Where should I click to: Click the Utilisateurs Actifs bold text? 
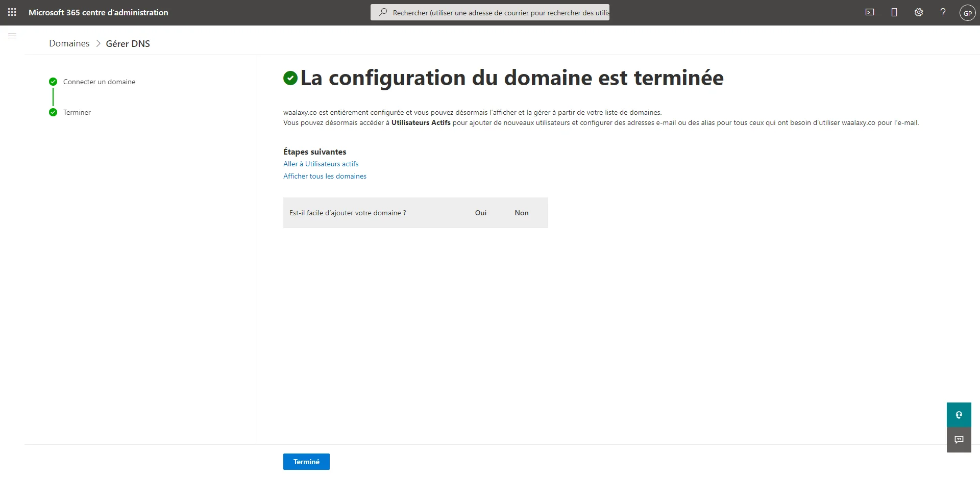[x=421, y=122]
